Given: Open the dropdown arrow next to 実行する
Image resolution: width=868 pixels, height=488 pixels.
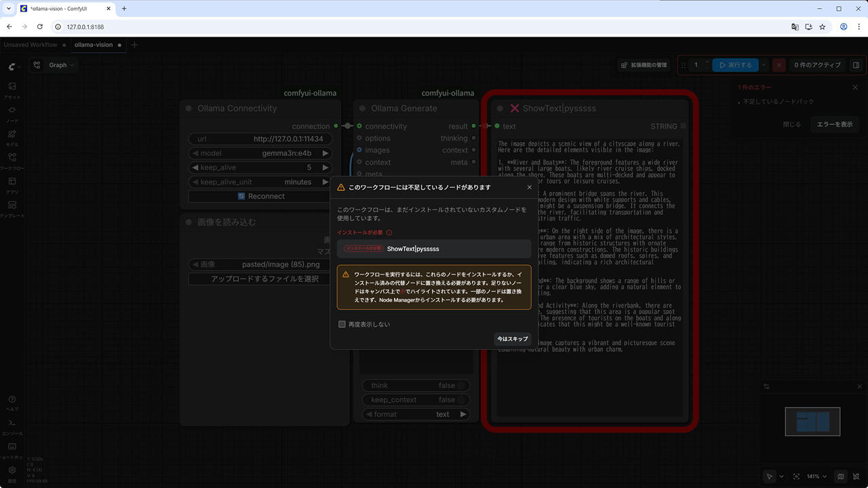Looking at the screenshot, I should tap(764, 65).
